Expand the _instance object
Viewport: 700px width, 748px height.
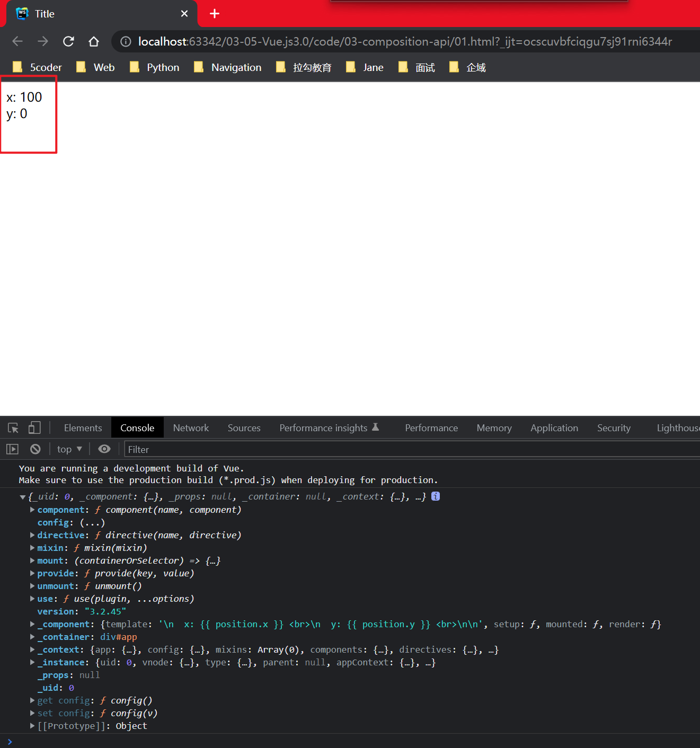(32, 662)
